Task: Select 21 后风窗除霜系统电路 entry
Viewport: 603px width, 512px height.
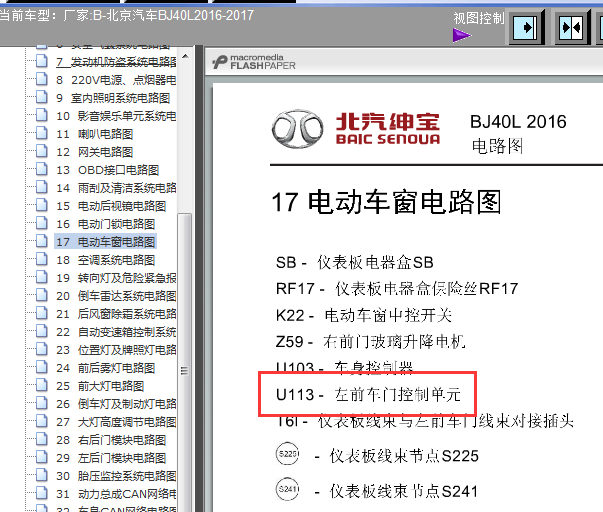Action: click(116, 314)
